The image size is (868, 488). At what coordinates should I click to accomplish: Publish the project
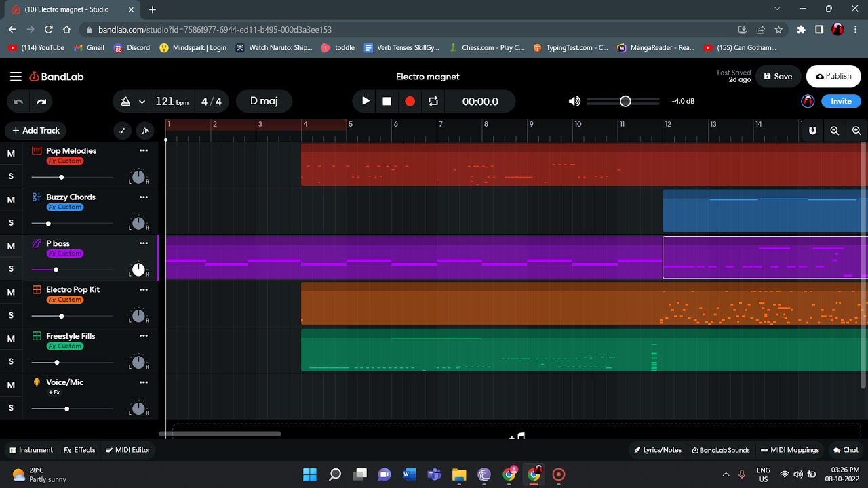(x=833, y=77)
